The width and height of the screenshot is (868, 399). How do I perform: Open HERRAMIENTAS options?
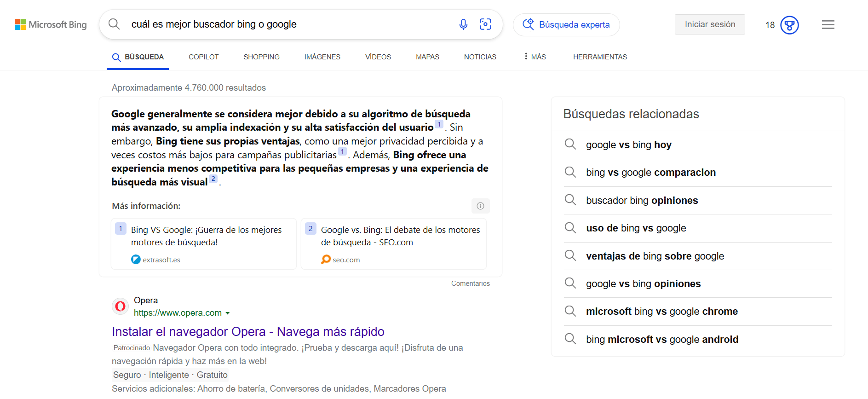click(x=600, y=57)
